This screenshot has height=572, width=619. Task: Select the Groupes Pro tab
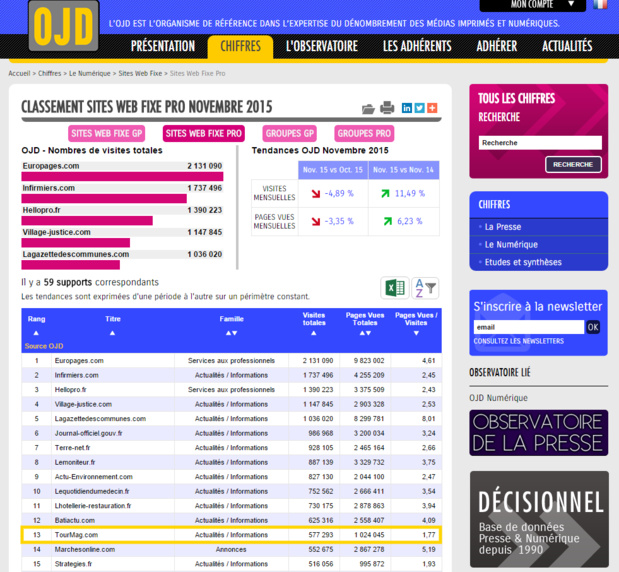364,133
